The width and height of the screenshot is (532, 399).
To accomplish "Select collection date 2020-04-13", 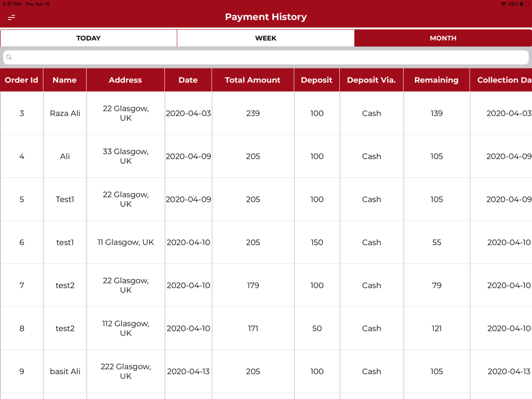I will [x=509, y=372].
